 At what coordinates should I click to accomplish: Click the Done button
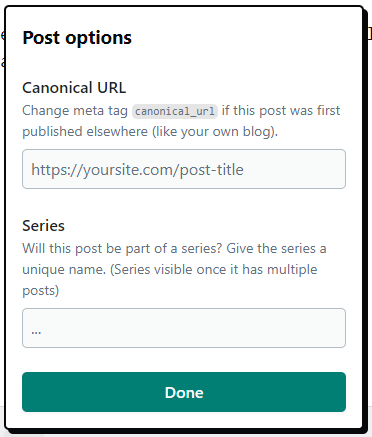(x=184, y=392)
